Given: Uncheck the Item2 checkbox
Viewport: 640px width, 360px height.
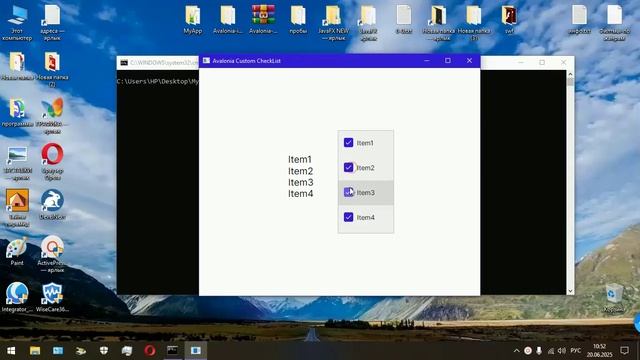Looking at the screenshot, I should point(348,167).
